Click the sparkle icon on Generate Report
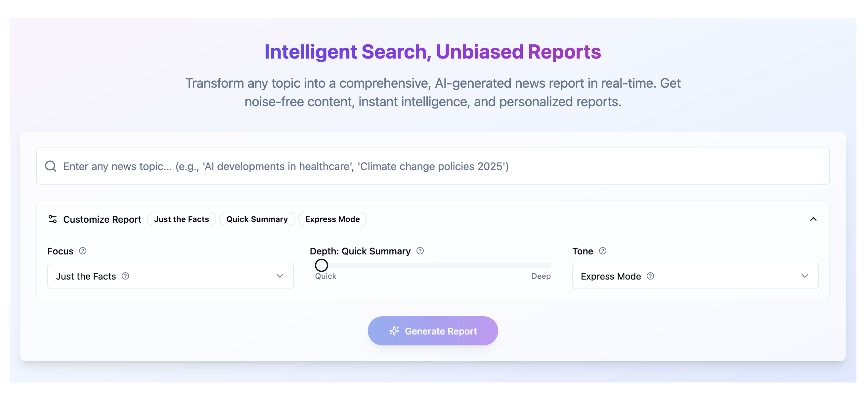 click(x=394, y=331)
